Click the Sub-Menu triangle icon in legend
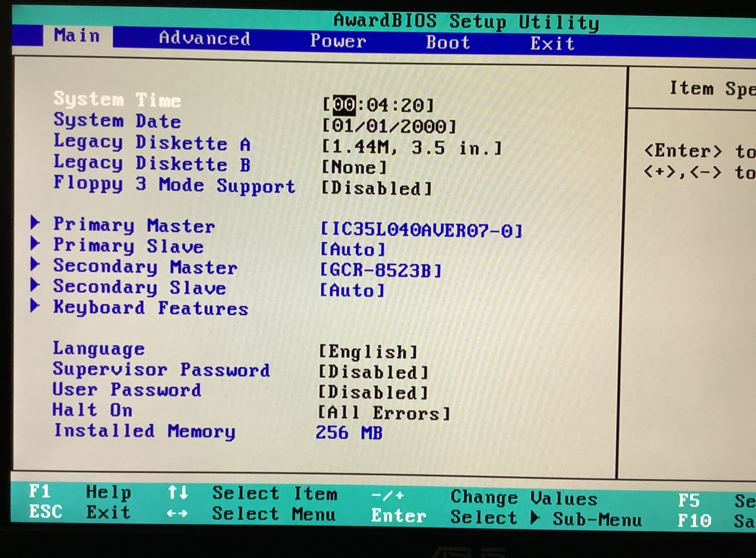The image size is (756, 558). pos(535,517)
